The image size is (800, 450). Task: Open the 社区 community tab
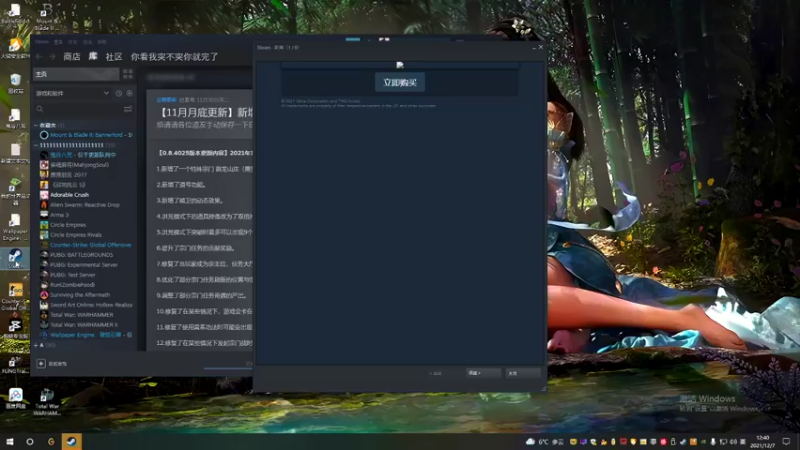114,57
